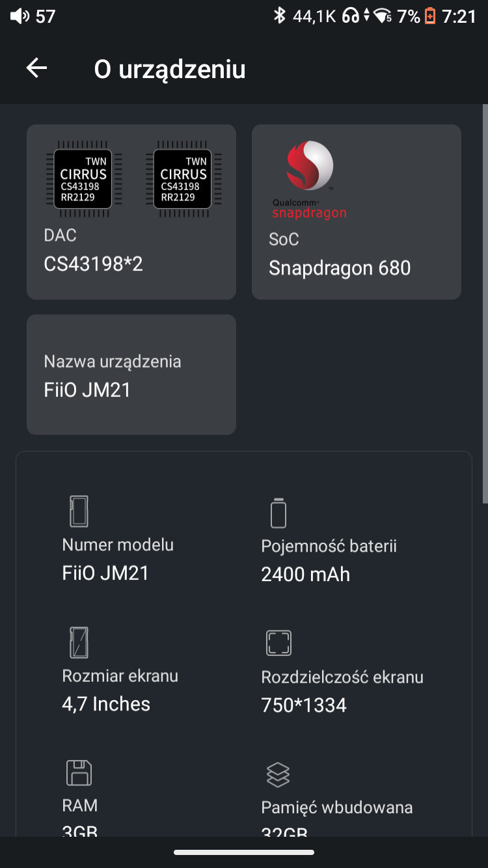Click the floppy disk RAM icon
The width and height of the screenshot is (488, 868).
tap(79, 772)
